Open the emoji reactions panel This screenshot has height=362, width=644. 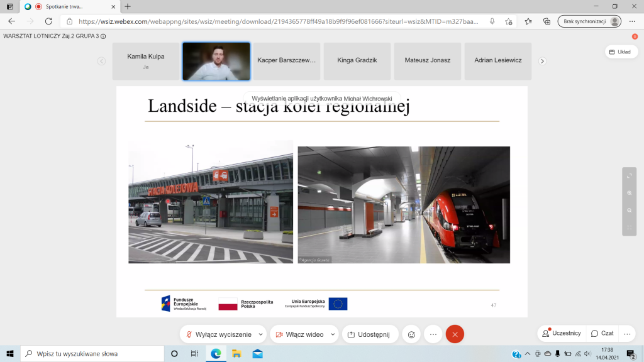[x=411, y=334]
